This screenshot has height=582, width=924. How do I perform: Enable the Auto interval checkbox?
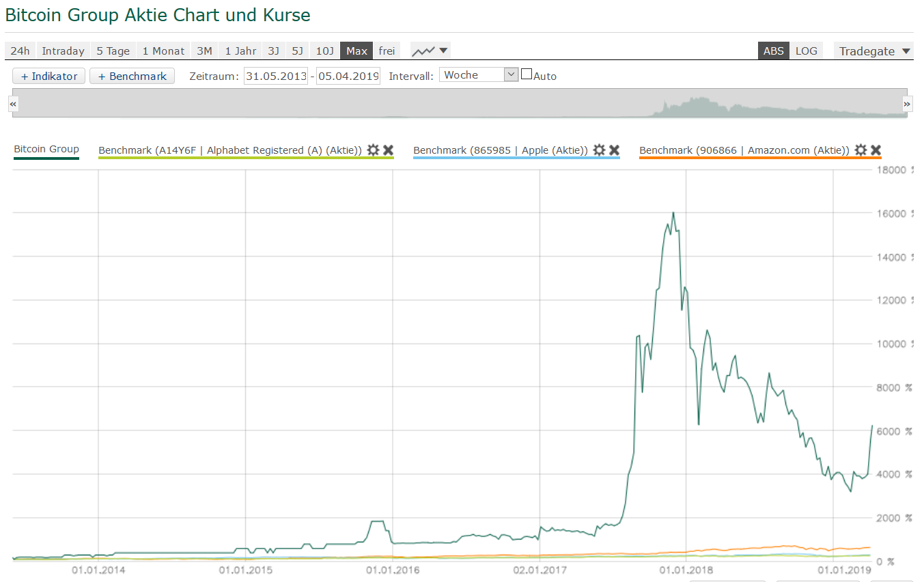(x=527, y=74)
